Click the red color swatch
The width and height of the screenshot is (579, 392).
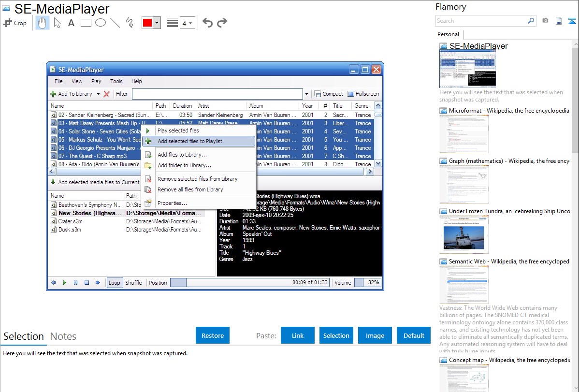click(147, 23)
